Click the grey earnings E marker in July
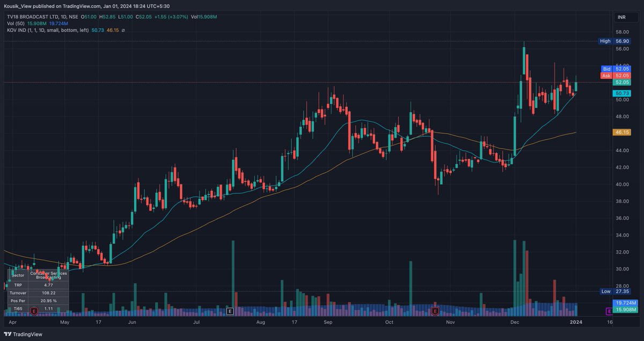644x341 pixels. [230, 311]
